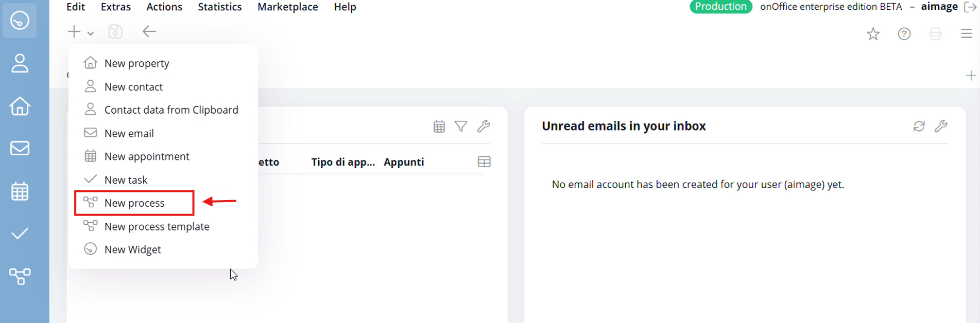
Task: Refresh the unread emails widget
Action: (919, 126)
